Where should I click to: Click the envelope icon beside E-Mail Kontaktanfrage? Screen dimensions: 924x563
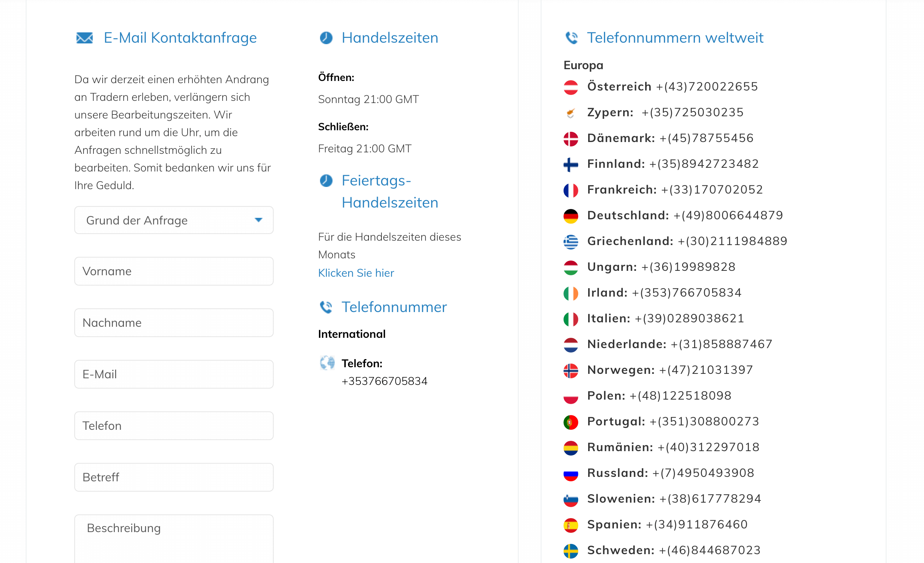[84, 38]
